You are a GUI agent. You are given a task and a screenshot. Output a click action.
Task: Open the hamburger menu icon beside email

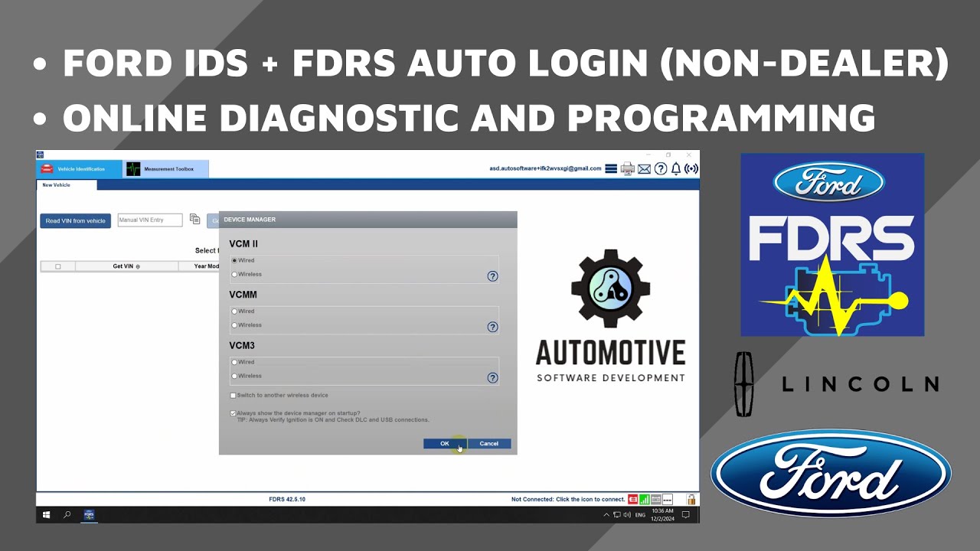pyautogui.click(x=611, y=168)
